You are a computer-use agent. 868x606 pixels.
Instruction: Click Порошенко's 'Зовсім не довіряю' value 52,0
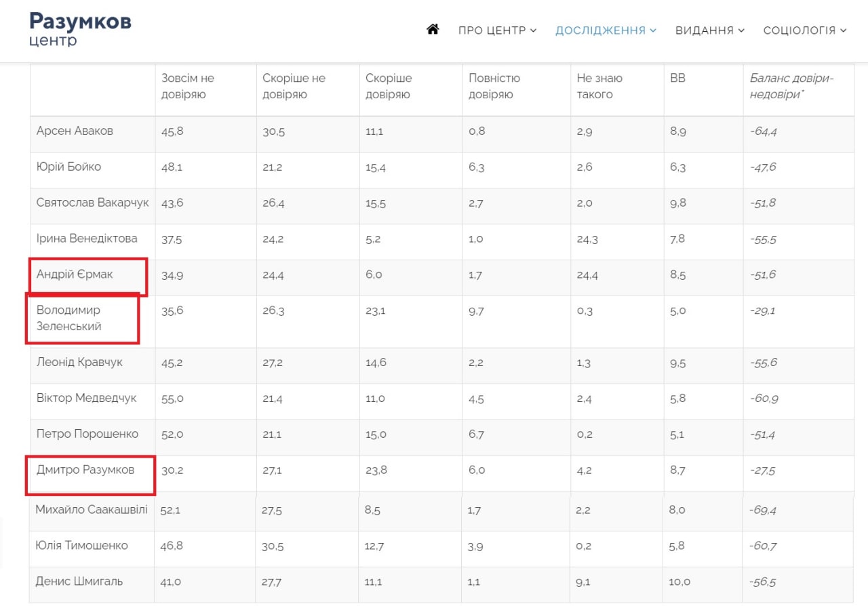point(172,435)
